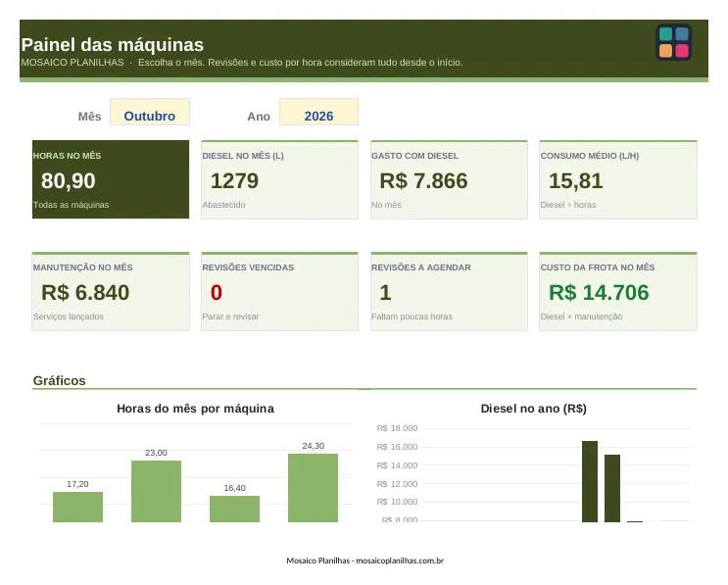Click the tallest dark bar in Diesel chart
This screenshot has height=585, width=728.
(590, 481)
